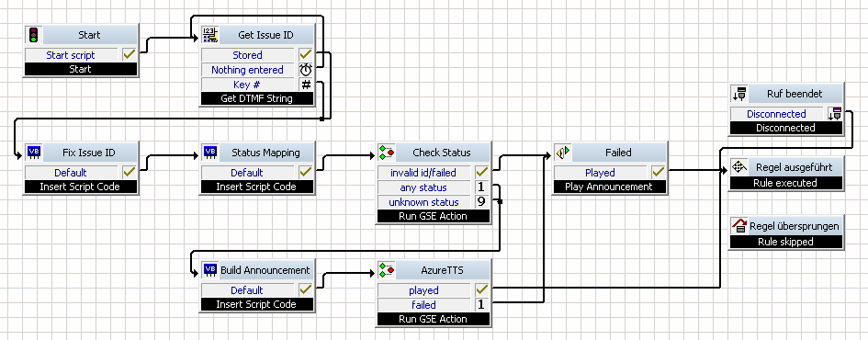Click the GSE action icon on Check Status

click(387, 153)
